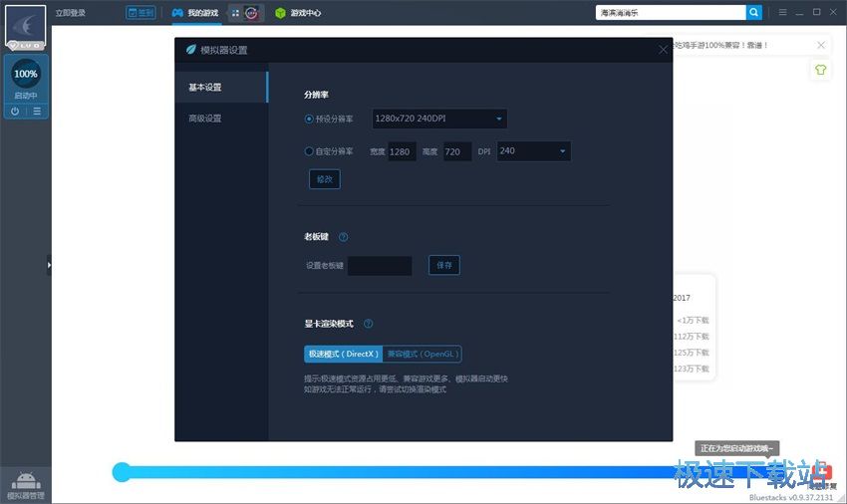847x504 pixels.
Task: Click the circular app thumbnail in top bar
Action: point(251,13)
